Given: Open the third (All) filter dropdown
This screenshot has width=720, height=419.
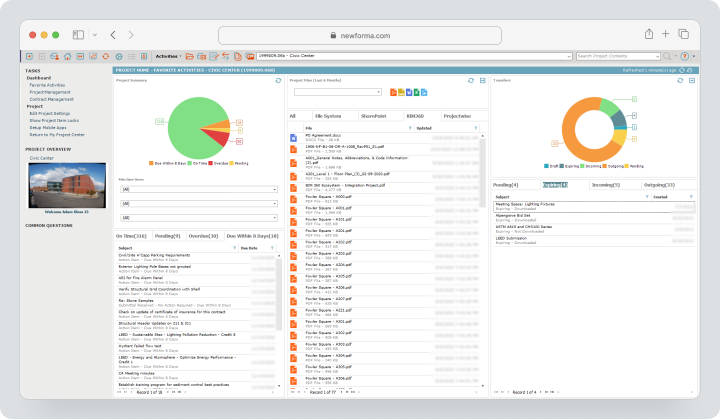Looking at the screenshot, I should coord(199,218).
